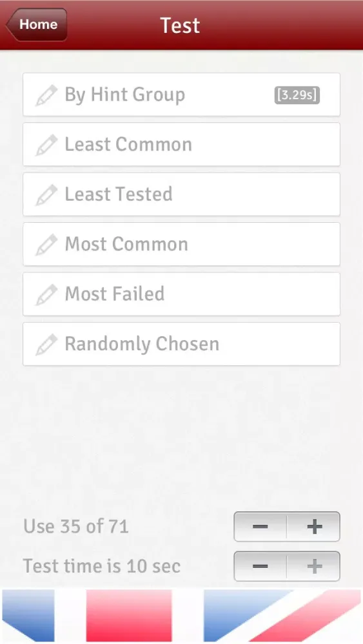Begin a Randomly Chosen test

coord(181,344)
